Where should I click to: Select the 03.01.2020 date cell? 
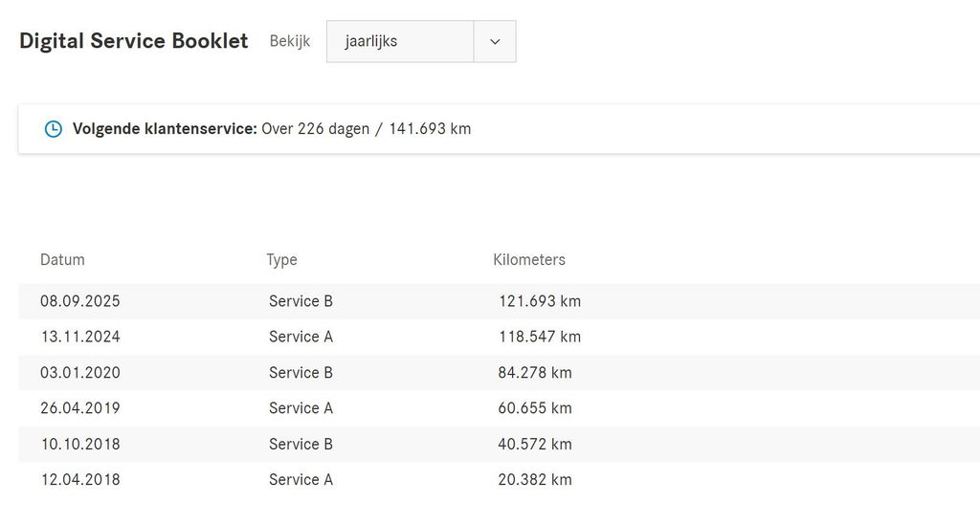pos(80,373)
